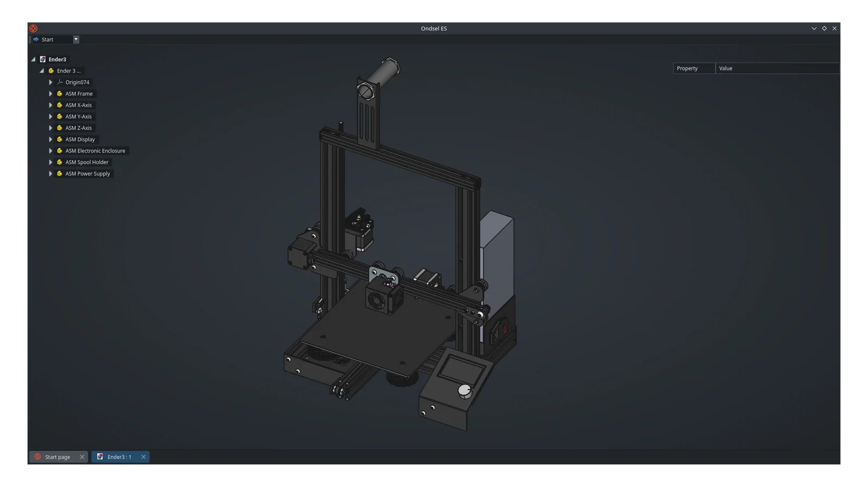Screen dimensions: 868x497
Task: Click the Start page tab icon
Action: click(x=38, y=457)
